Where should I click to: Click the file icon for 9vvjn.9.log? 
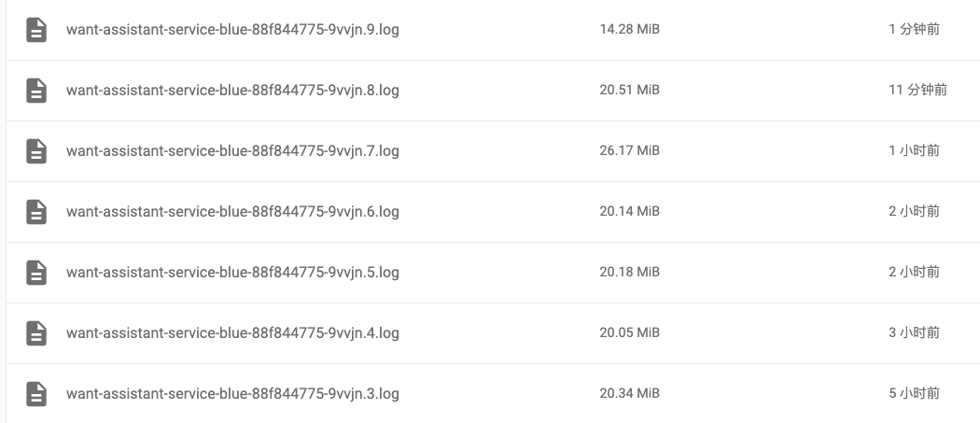tap(36, 30)
